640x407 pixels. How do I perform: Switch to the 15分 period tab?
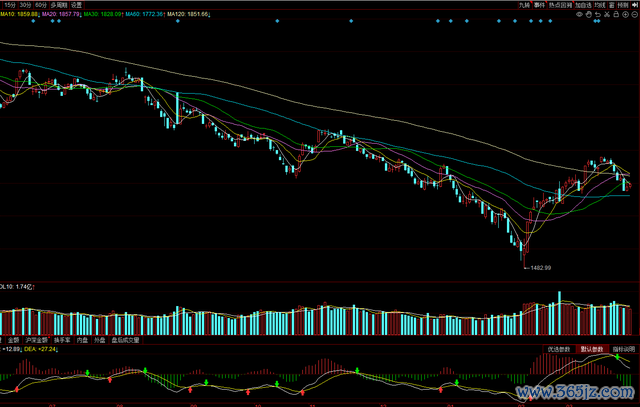(10, 5)
